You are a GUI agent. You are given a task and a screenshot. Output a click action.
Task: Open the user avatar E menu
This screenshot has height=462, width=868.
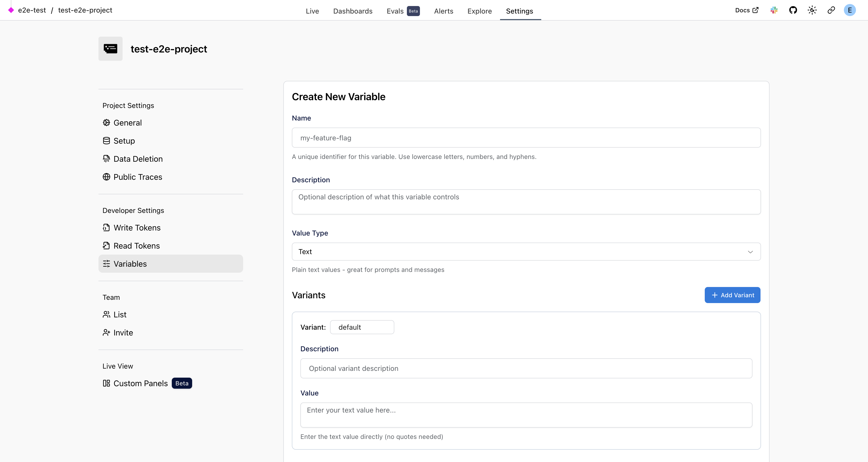point(849,10)
